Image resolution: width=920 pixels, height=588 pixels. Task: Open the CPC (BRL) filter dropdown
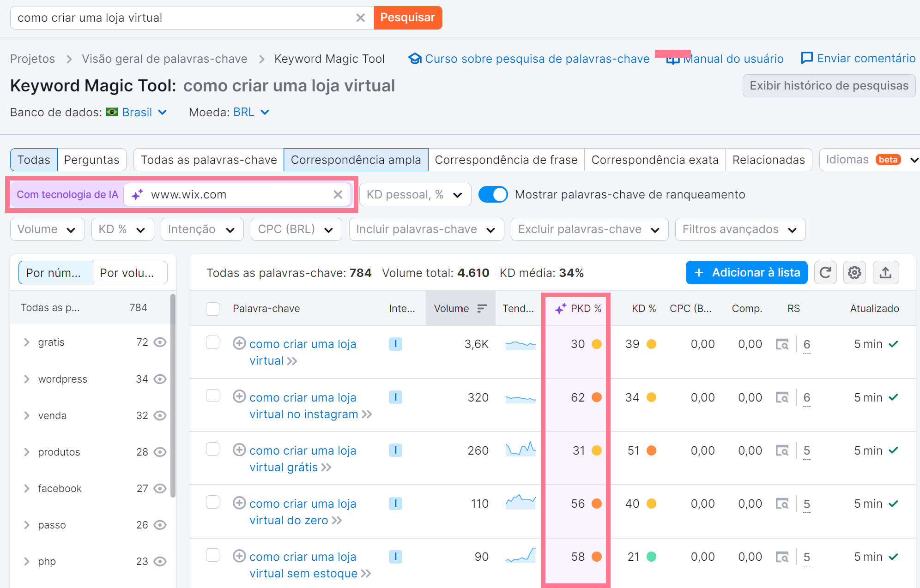296,229
